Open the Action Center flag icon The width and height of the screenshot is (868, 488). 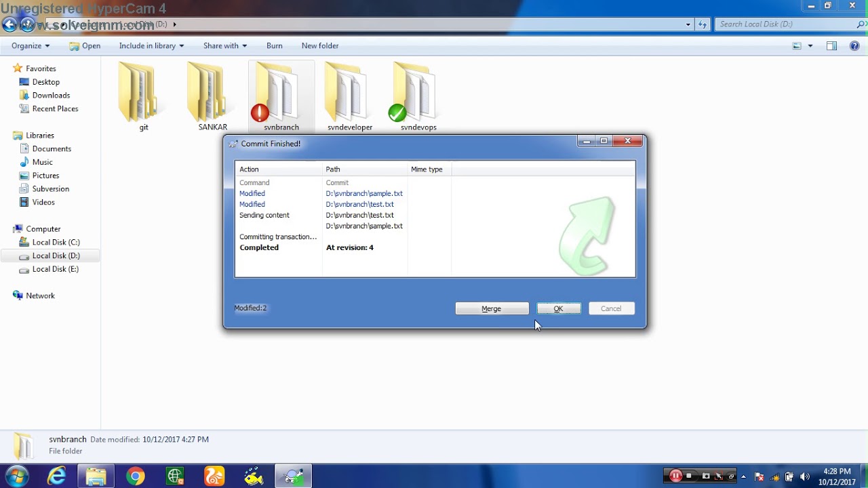(x=759, y=476)
